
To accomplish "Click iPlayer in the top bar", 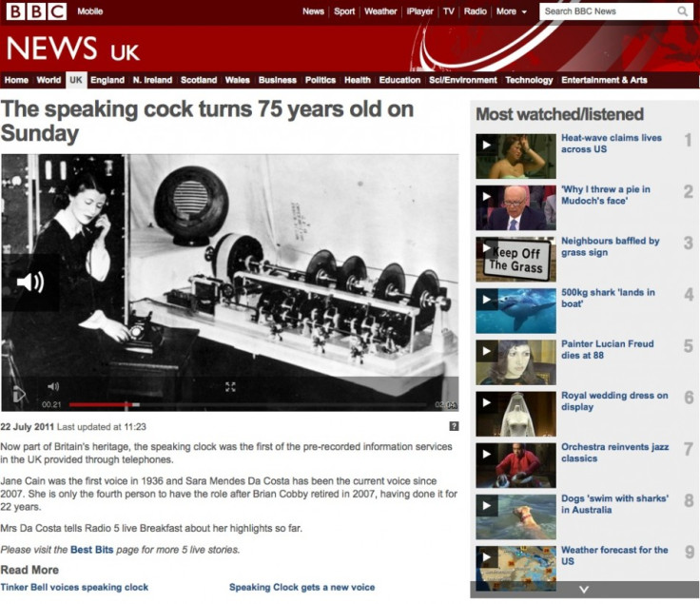I will pyautogui.click(x=419, y=11).
